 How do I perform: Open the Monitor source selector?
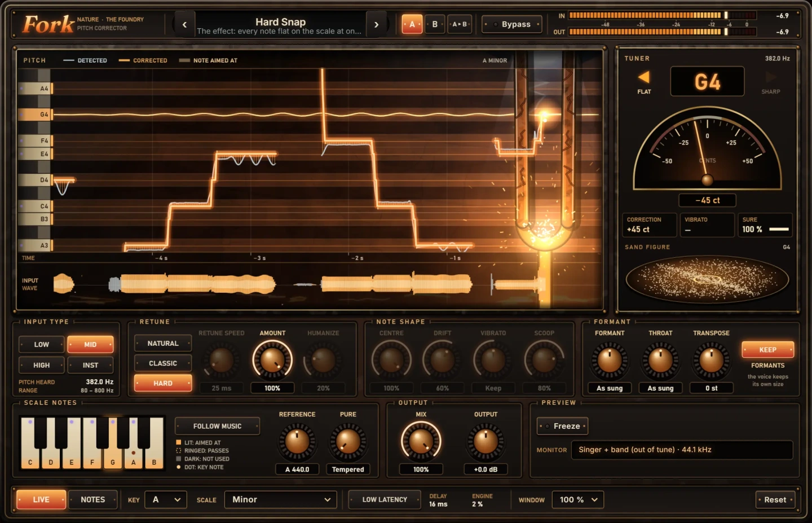(x=682, y=450)
